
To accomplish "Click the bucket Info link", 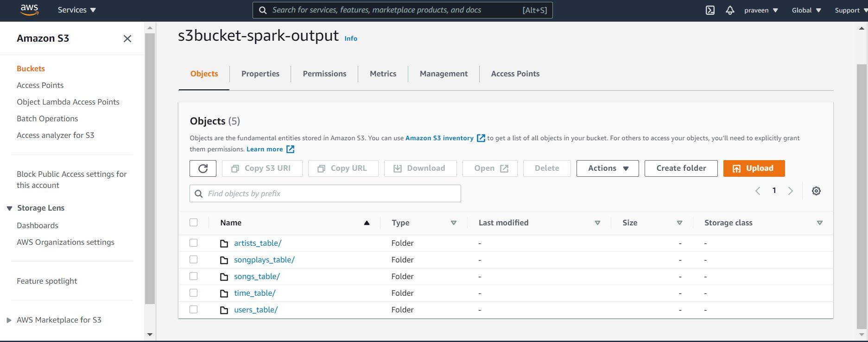I will coord(351,38).
